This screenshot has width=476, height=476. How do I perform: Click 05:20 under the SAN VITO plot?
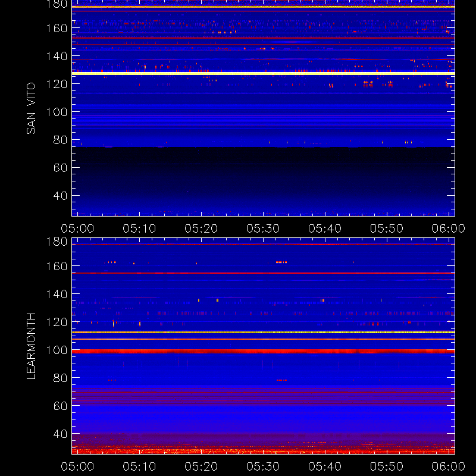(x=201, y=228)
